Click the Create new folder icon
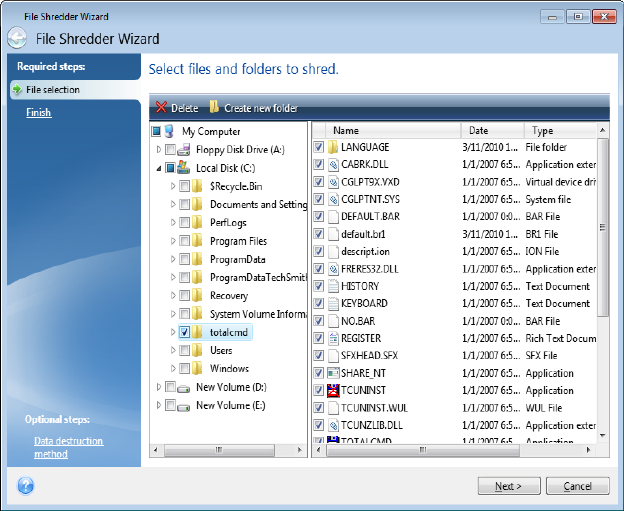Image resolution: width=624 pixels, height=511 pixels. (214, 107)
